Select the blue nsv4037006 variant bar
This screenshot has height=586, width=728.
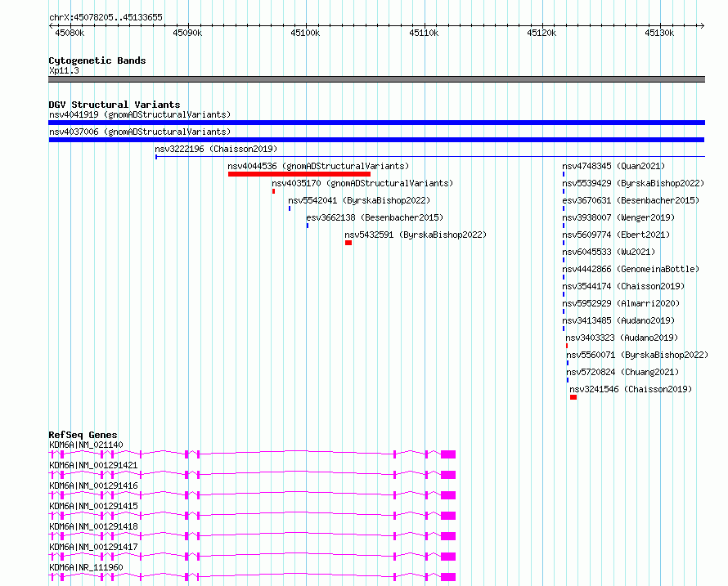(376, 140)
